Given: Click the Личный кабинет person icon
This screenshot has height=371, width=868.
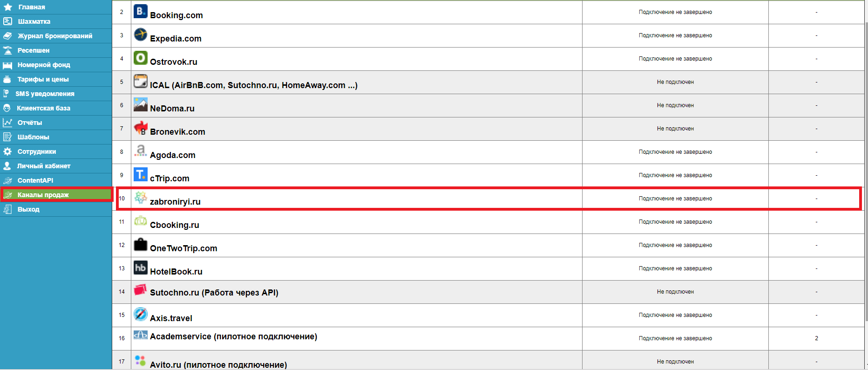Looking at the screenshot, I should (7, 166).
